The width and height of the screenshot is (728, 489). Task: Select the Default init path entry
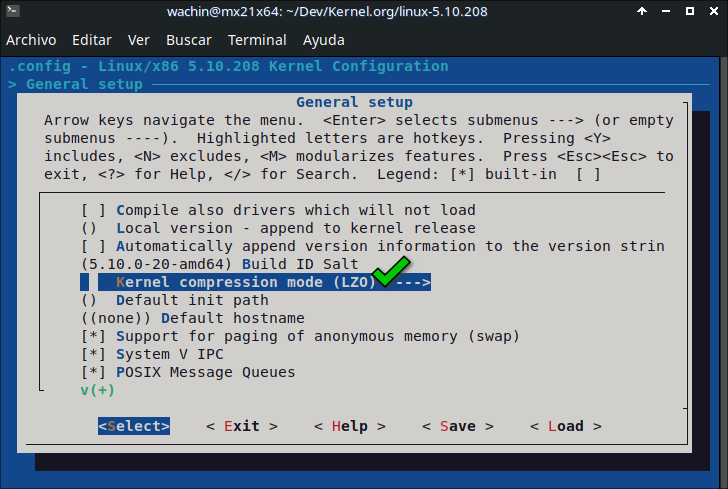(175, 300)
